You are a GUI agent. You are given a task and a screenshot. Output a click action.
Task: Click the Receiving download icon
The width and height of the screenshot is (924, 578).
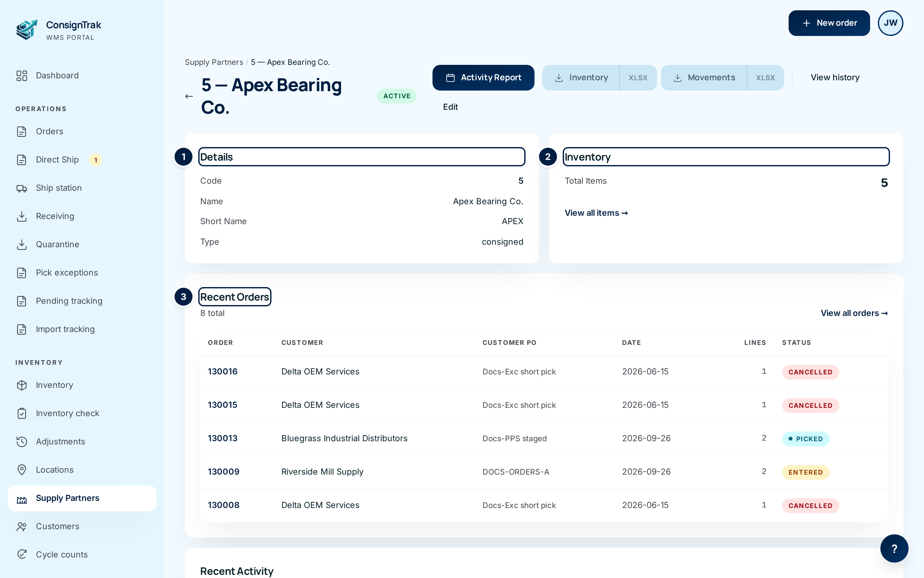click(22, 216)
